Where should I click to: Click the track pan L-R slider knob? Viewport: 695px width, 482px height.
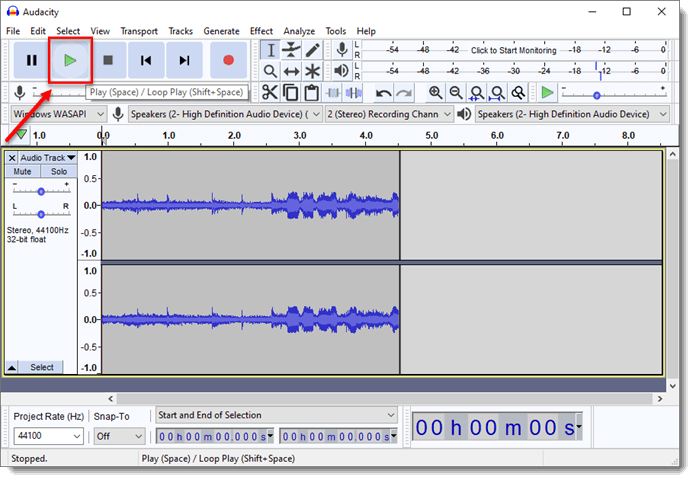[41, 215]
